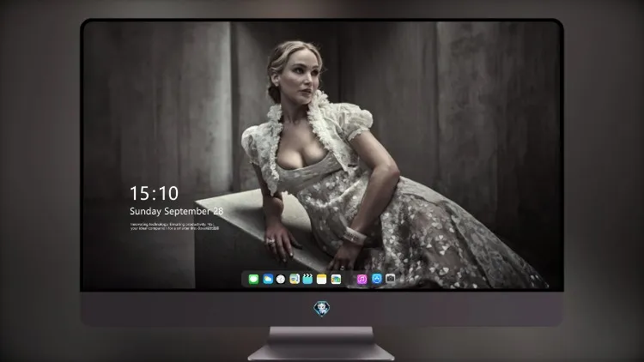This screenshot has width=644, height=362.
Task: Open the Camera app in the dock
Action: point(391,279)
